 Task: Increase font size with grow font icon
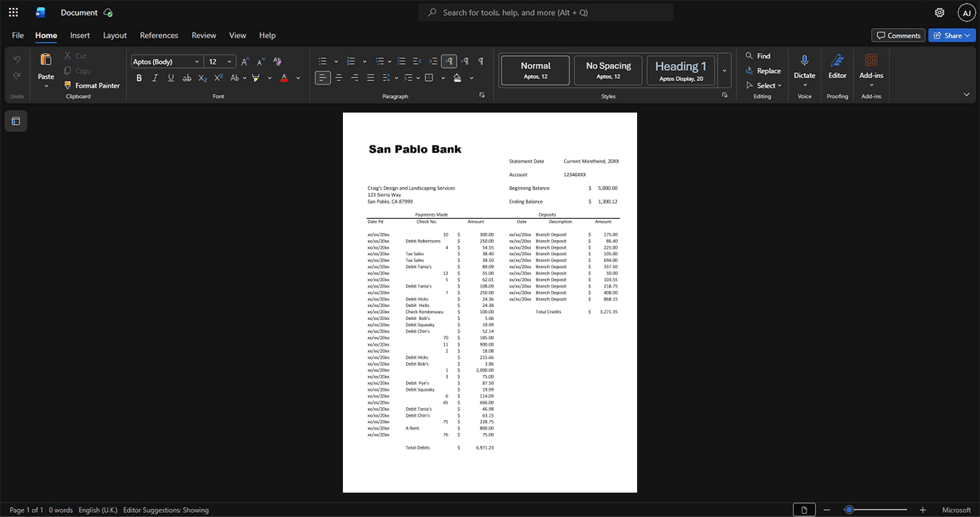[x=245, y=62]
